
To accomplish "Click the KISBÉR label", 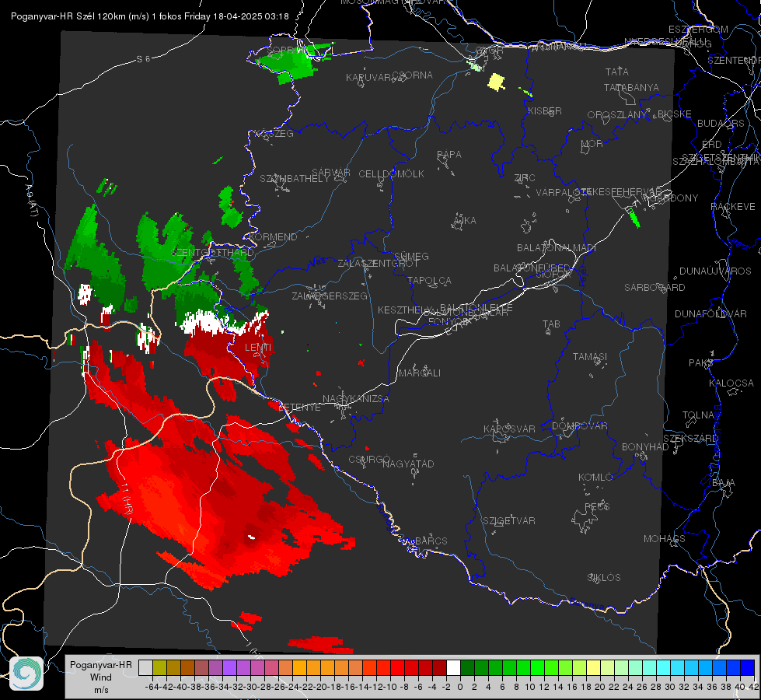I will tap(545, 110).
